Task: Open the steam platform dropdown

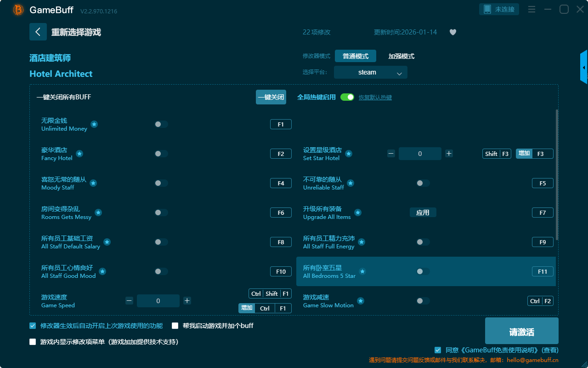Action: pyautogui.click(x=371, y=72)
